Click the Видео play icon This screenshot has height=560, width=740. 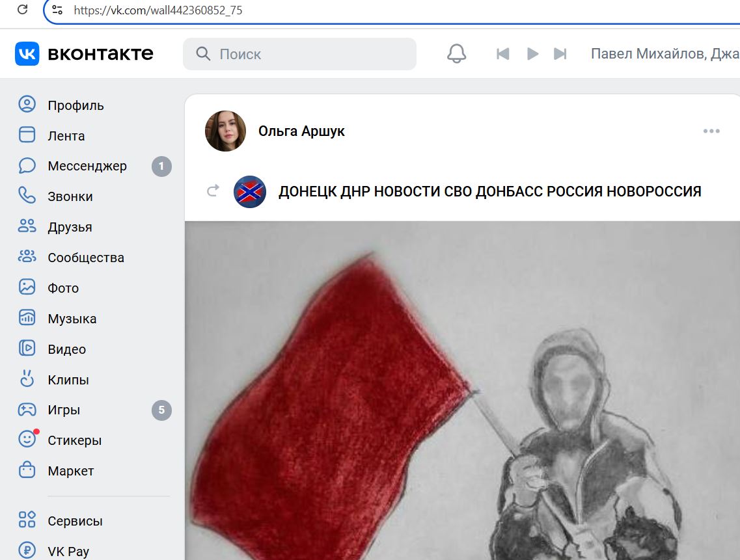click(27, 348)
